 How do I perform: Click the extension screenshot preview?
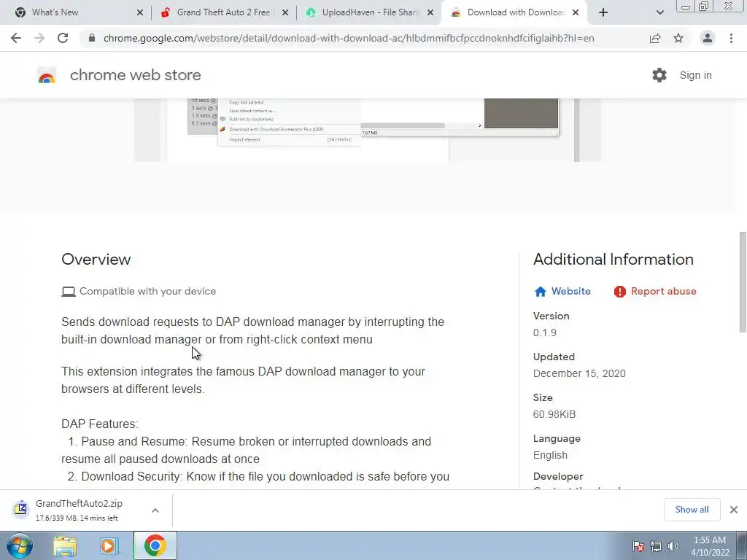tap(368, 130)
